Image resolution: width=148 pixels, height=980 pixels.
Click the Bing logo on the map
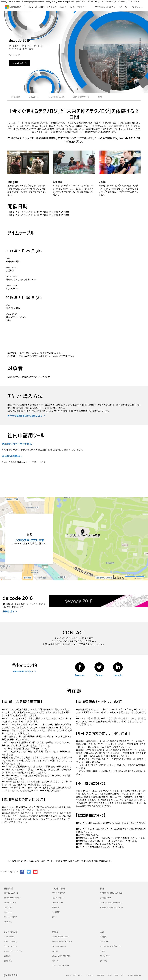pos(119,577)
